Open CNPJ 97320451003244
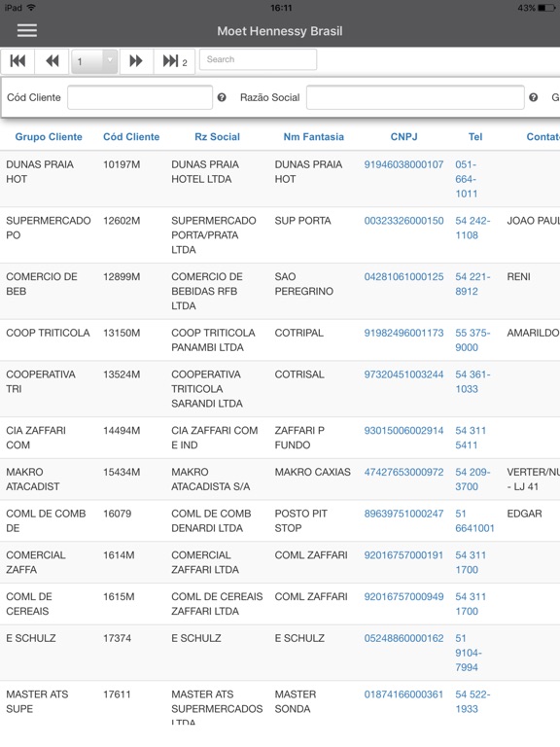Screen dimensions: 560x747 [403, 374]
